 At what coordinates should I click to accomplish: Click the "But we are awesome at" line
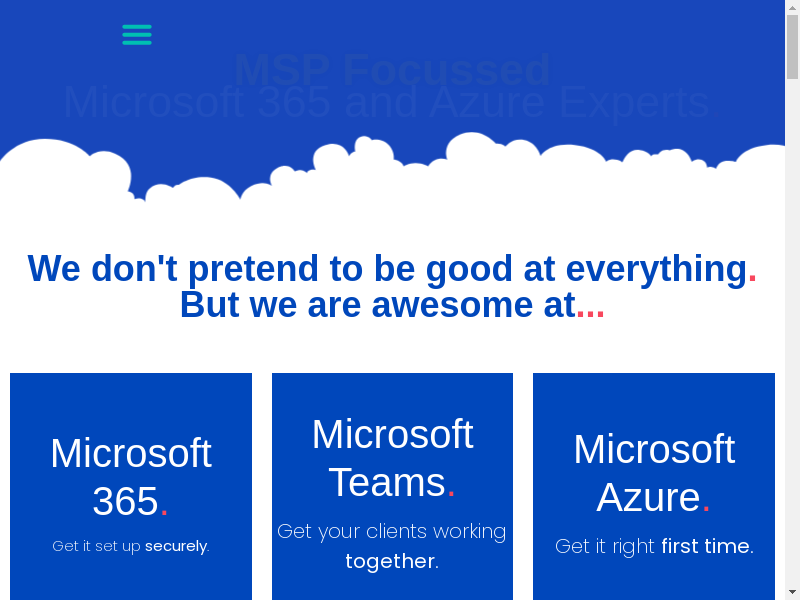[x=377, y=305]
